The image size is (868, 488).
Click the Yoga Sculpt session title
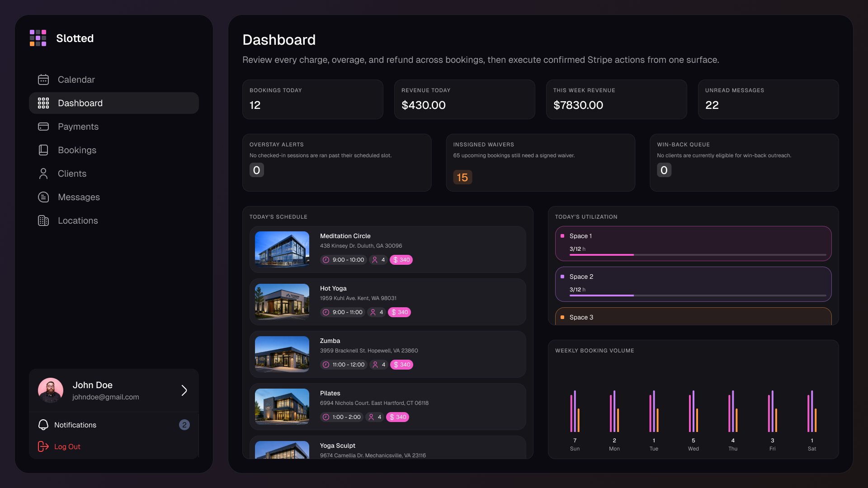[x=338, y=446]
